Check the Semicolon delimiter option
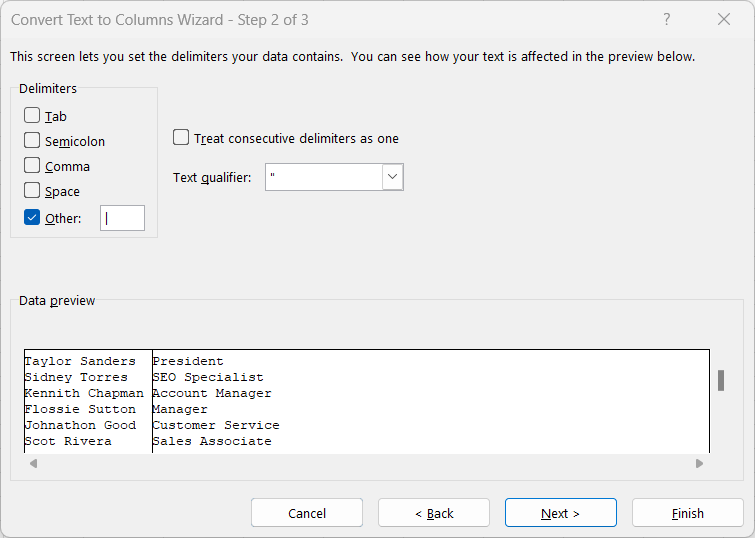This screenshot has height=538, width=755. click(x=33, y=141)
